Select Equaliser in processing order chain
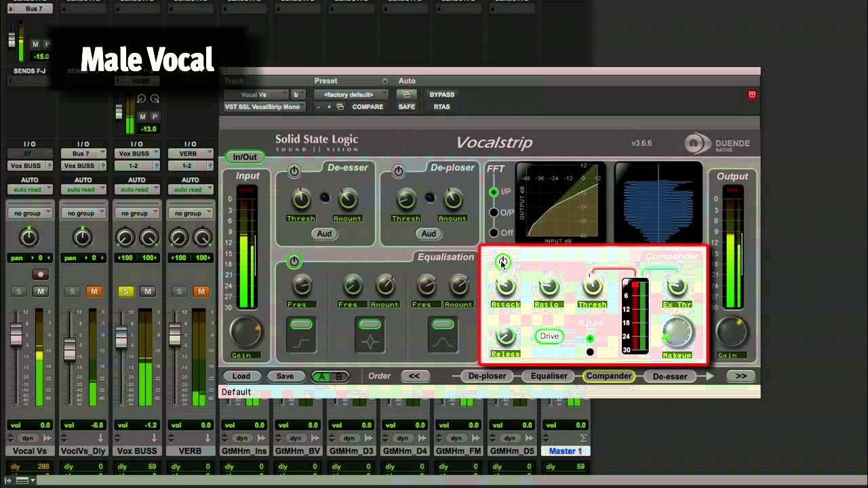868x488 pixels. [549, 376]
